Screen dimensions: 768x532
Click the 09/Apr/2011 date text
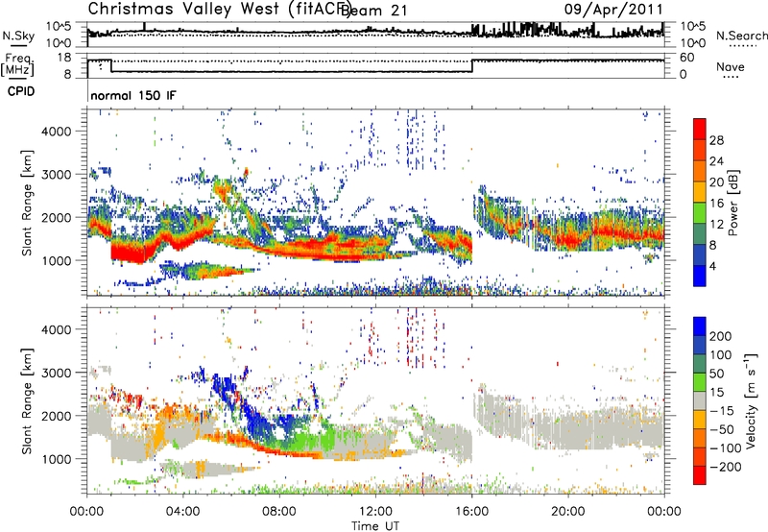point(613,10)
